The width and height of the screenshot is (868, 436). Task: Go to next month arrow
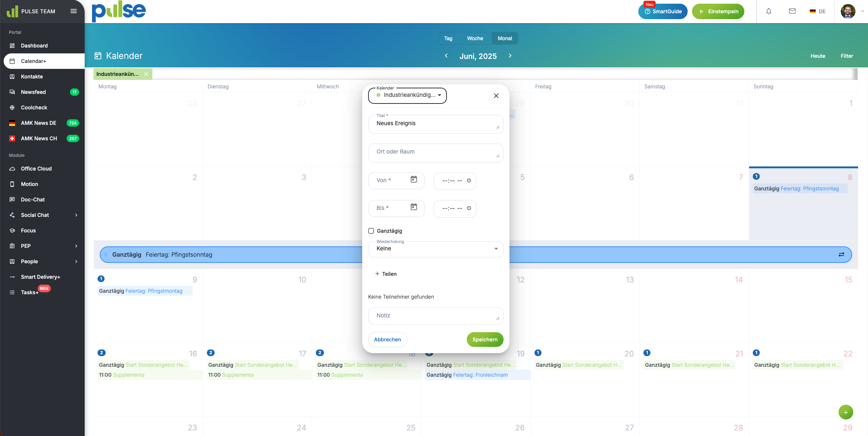click(x=510, y=56)
